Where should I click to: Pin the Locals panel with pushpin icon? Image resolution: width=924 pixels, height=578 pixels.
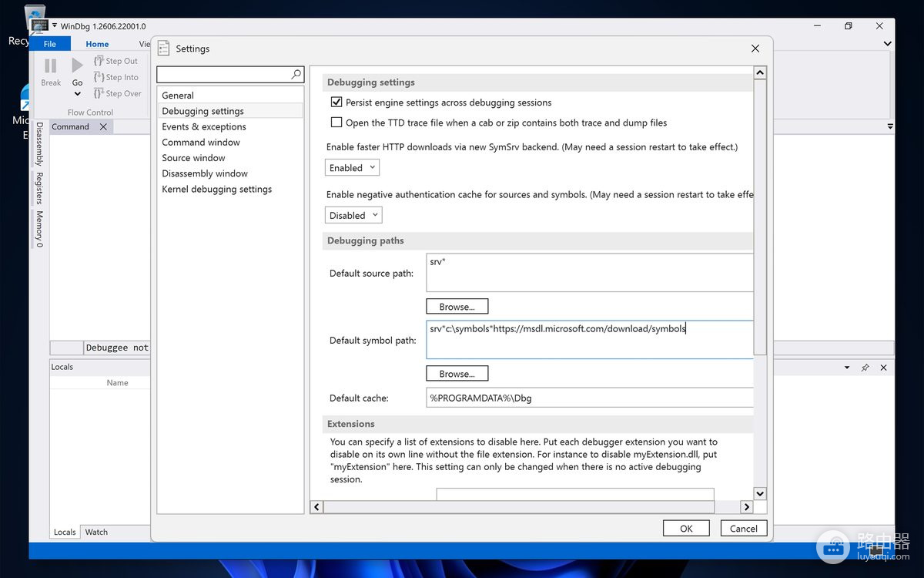(x=865, y=368)
